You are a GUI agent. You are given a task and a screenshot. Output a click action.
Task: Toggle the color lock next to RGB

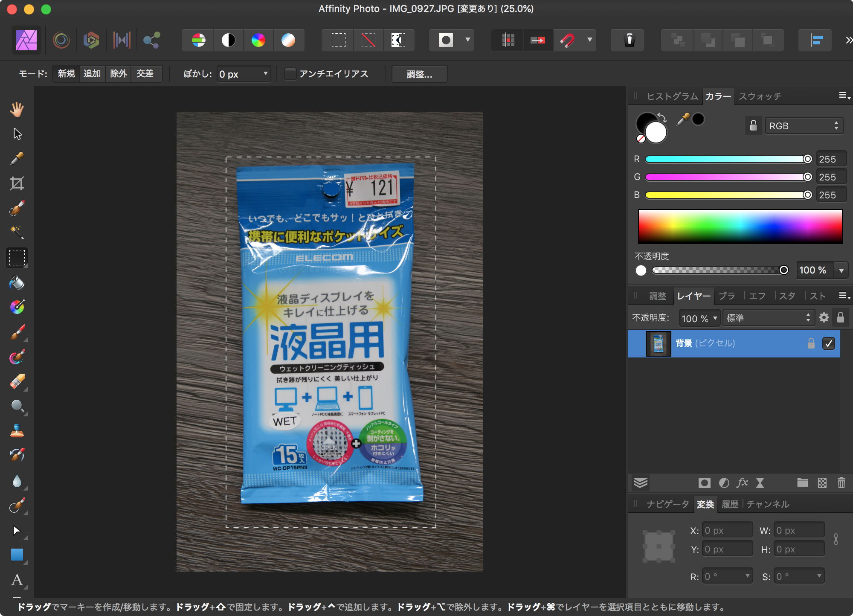[x=754, y=126]
